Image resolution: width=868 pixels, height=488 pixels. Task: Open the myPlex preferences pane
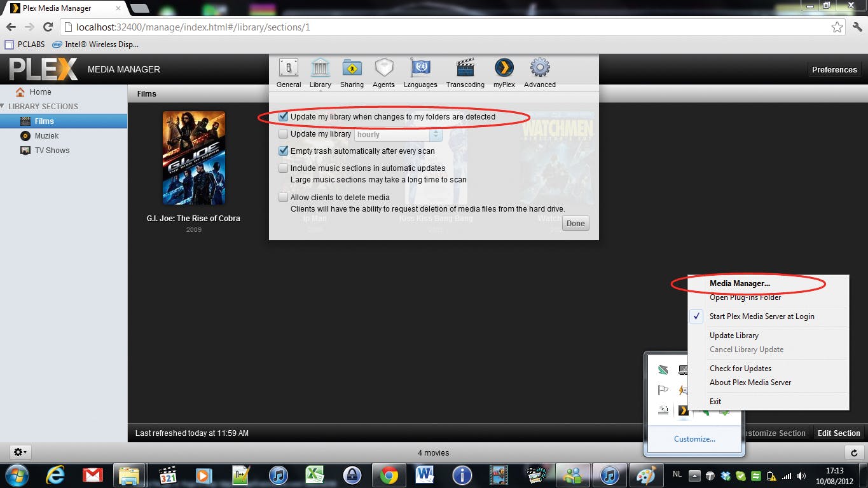click(x=504, y=73)
